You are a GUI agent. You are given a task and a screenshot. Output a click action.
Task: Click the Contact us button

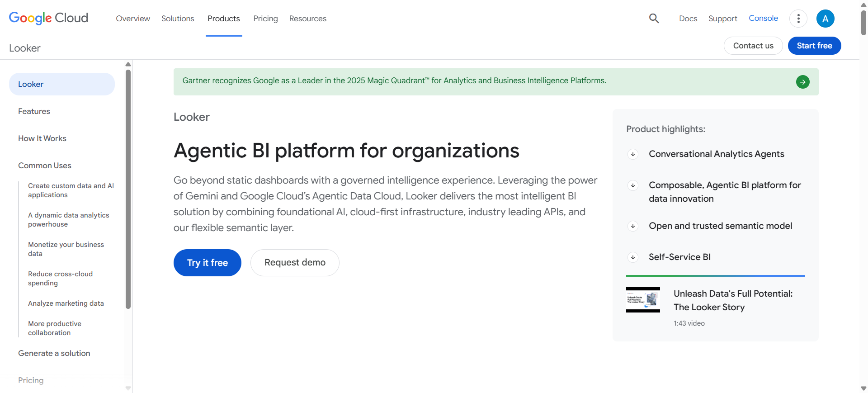pyautogui.click(x=753, y=46)
